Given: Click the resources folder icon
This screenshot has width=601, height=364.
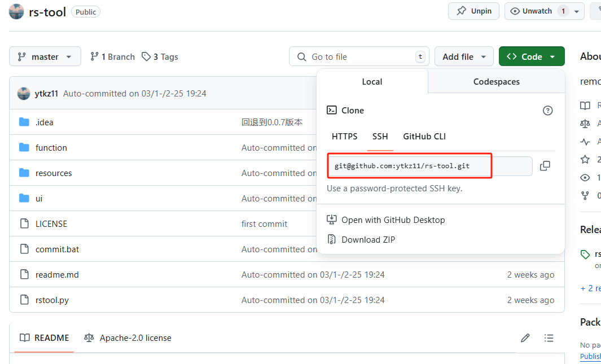Looking at the screenshot, I should 24,173.
